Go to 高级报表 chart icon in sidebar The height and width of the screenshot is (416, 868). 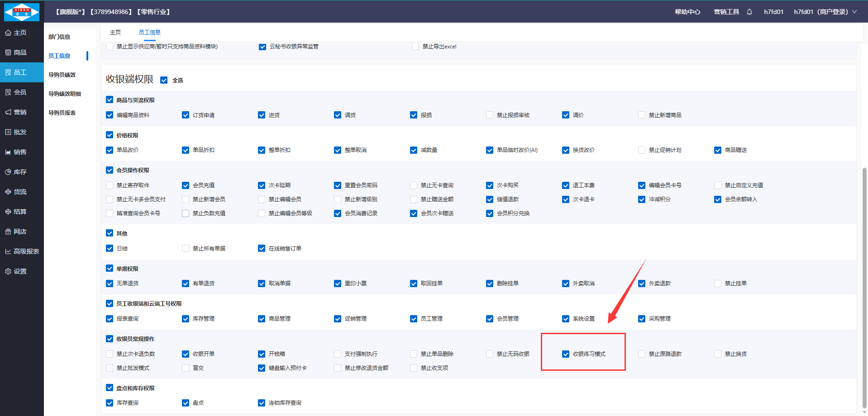pos(8,251)
